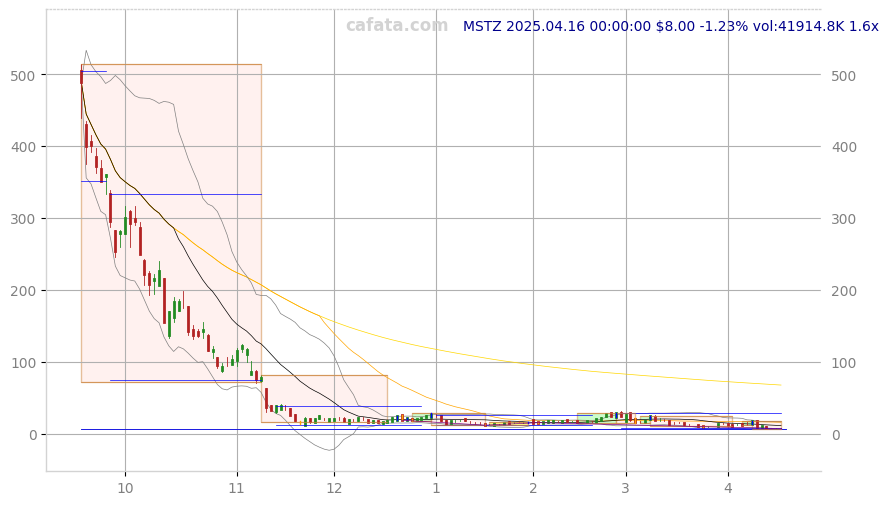Click the 0 label on the left y-axis

tap(32, 435)
